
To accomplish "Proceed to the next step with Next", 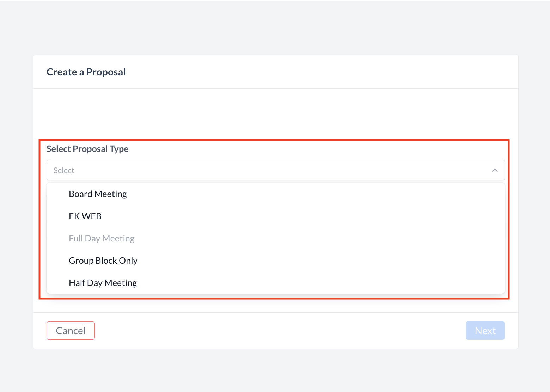I will pyautogui.click(x=485, y=331).
